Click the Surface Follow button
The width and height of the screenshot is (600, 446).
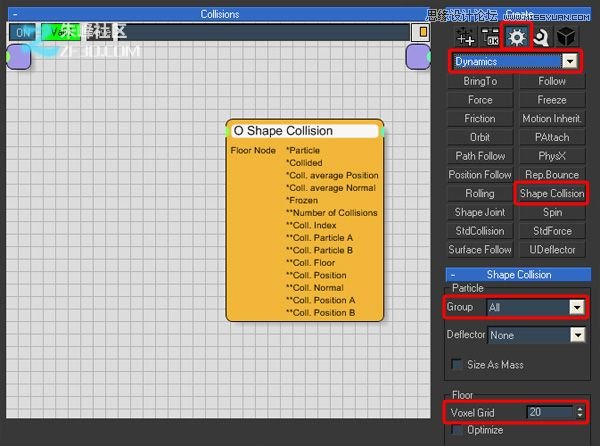click(480, 250)
